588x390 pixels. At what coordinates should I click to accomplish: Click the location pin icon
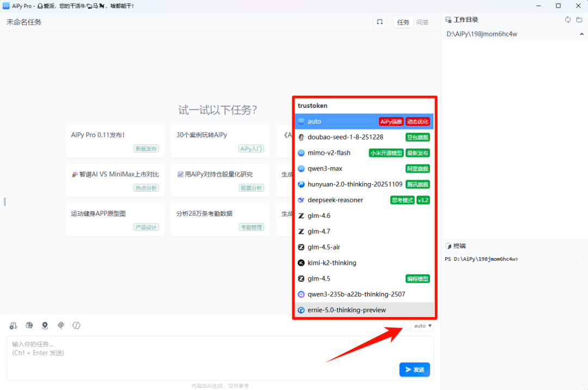[45, 326]
